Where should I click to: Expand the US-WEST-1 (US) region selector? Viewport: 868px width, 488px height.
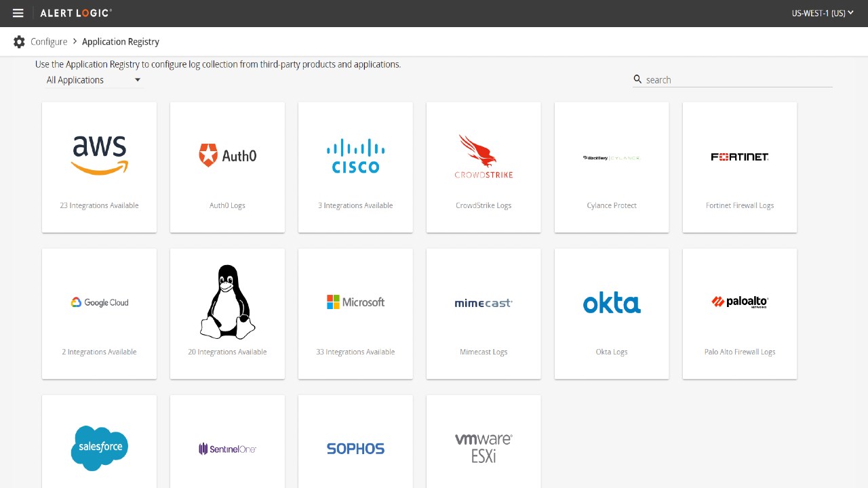point(823,13)
